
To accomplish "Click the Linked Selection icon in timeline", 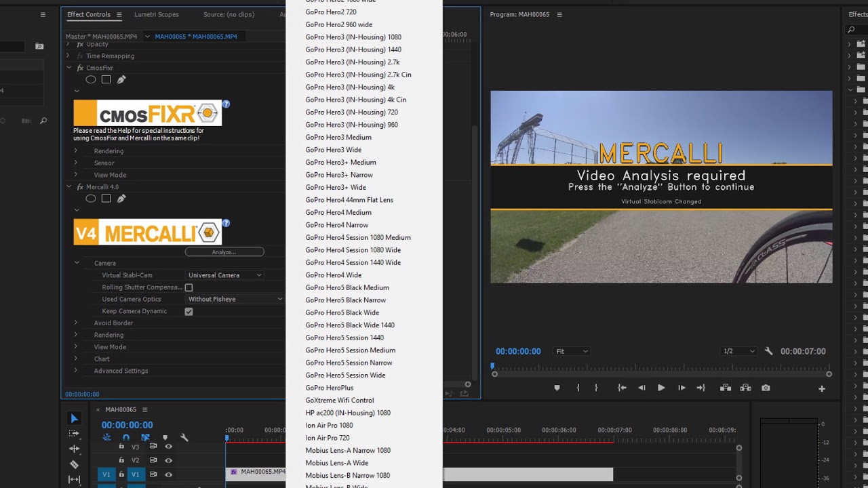I will pos(145,438).
